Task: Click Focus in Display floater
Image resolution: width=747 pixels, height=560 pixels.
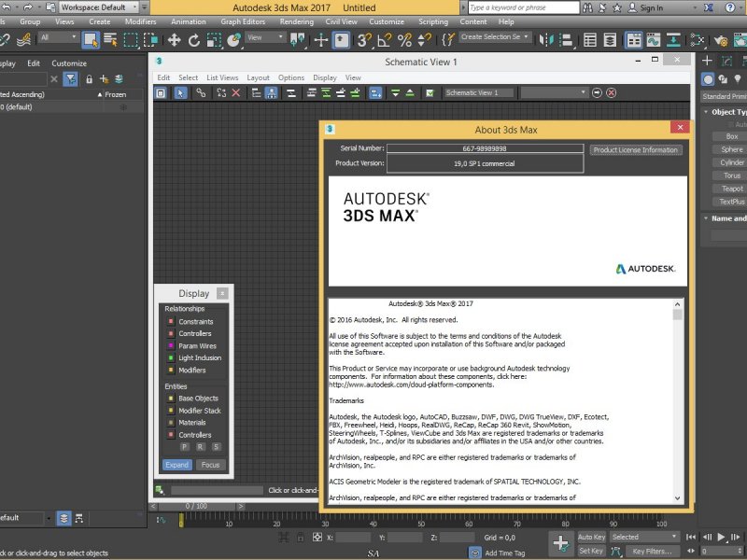Action: [210, 465]
